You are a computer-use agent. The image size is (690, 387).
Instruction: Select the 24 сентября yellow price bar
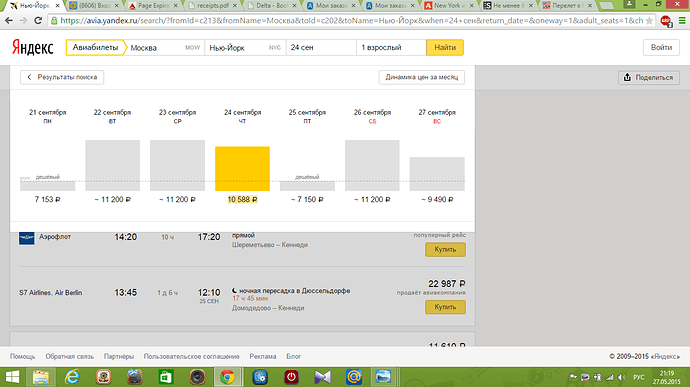242,169
